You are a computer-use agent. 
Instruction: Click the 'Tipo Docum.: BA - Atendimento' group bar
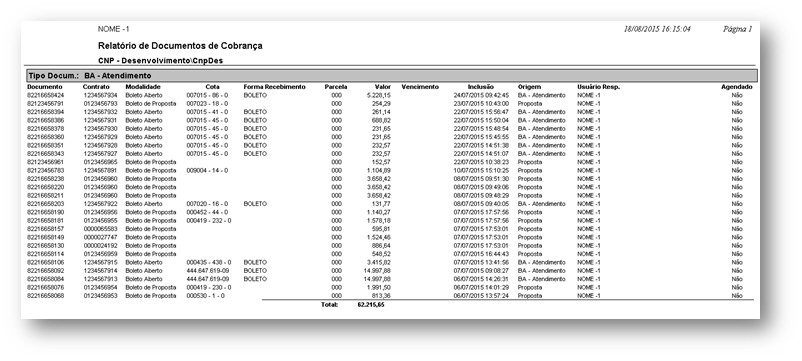(391, 76)
